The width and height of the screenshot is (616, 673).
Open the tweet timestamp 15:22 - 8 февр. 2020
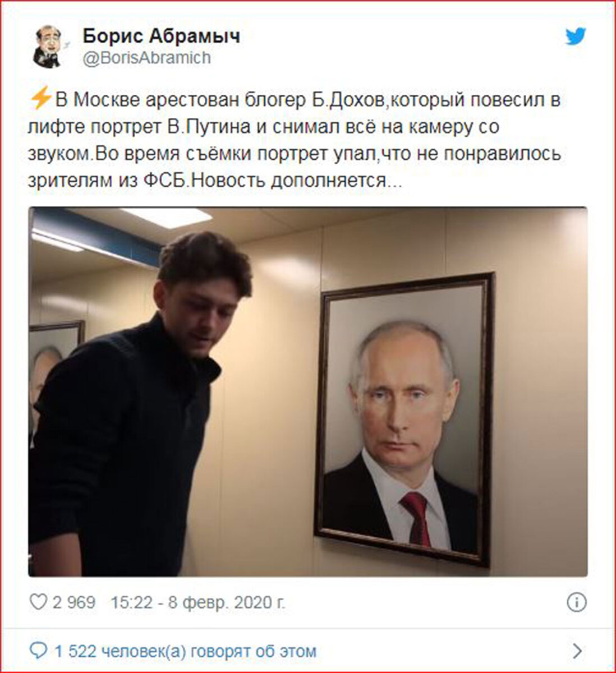[x=198, y=602]
